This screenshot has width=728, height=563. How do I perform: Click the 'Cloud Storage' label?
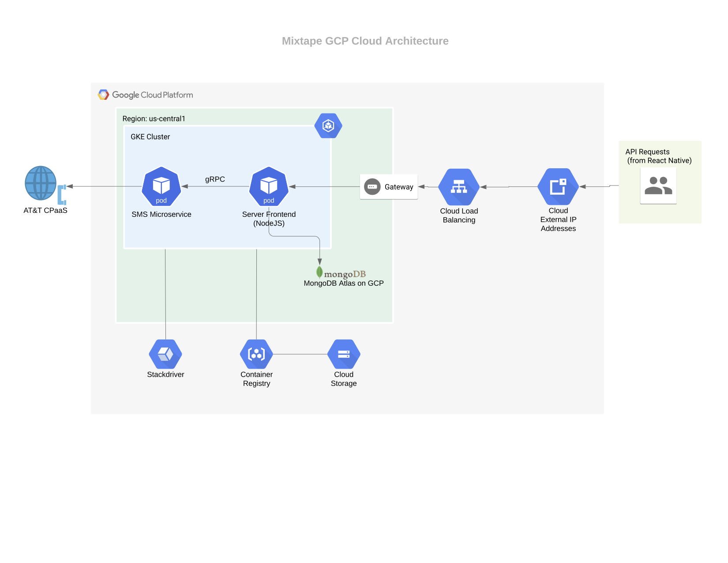[x=344, y=379]
